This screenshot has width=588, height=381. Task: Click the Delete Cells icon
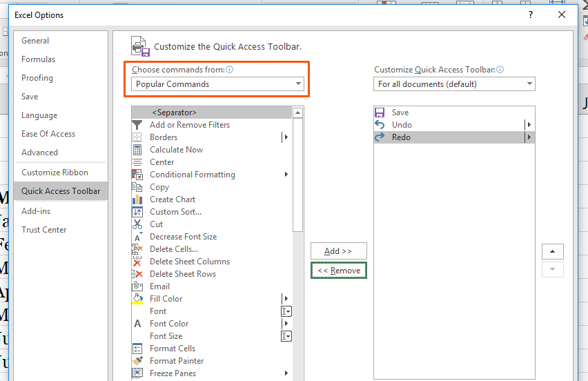click(137, 249)
